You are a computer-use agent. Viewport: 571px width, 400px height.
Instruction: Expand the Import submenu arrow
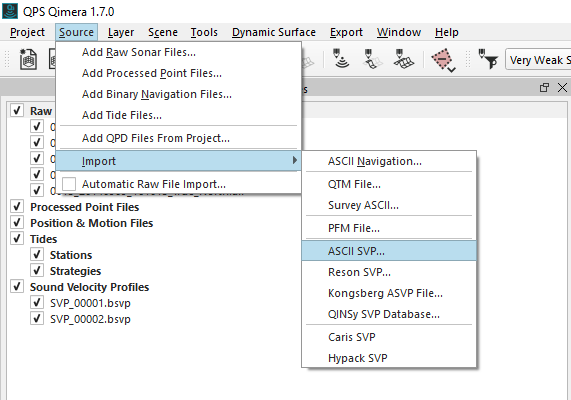295,160
